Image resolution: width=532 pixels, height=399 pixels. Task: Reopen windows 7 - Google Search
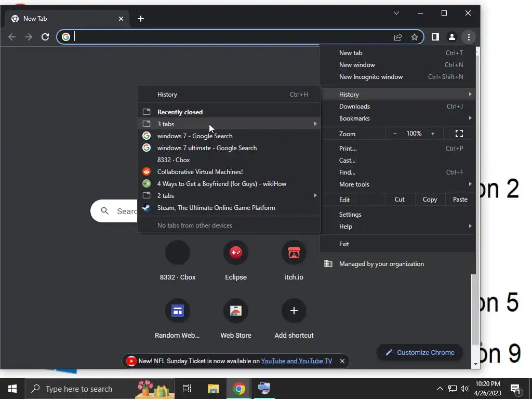(229, 136)
